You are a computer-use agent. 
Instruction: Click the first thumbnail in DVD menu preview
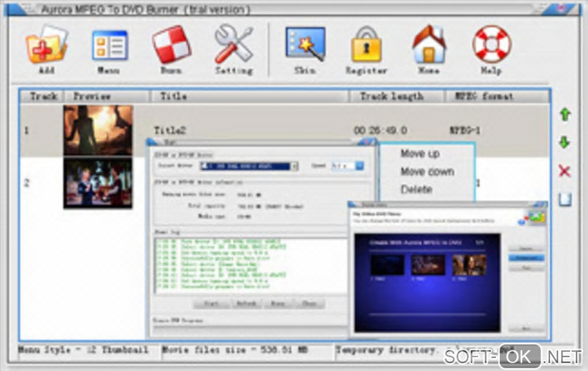click(387, 265)
